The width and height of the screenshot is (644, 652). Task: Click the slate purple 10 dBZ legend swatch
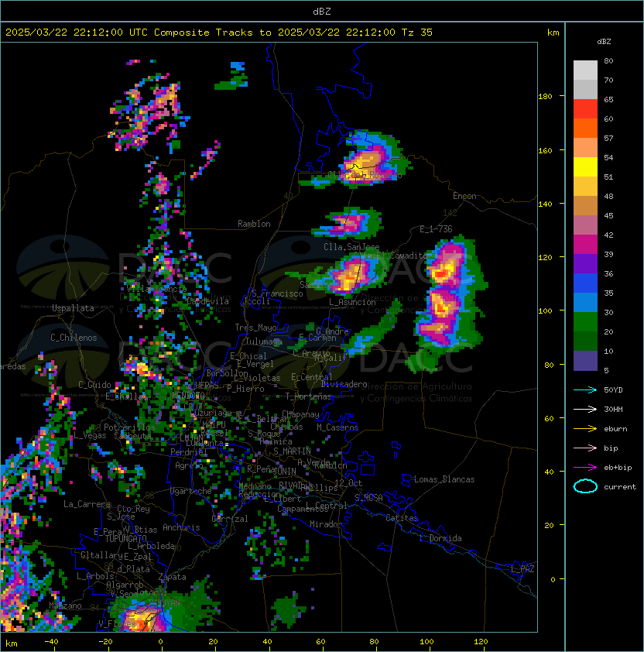[585, 361]
